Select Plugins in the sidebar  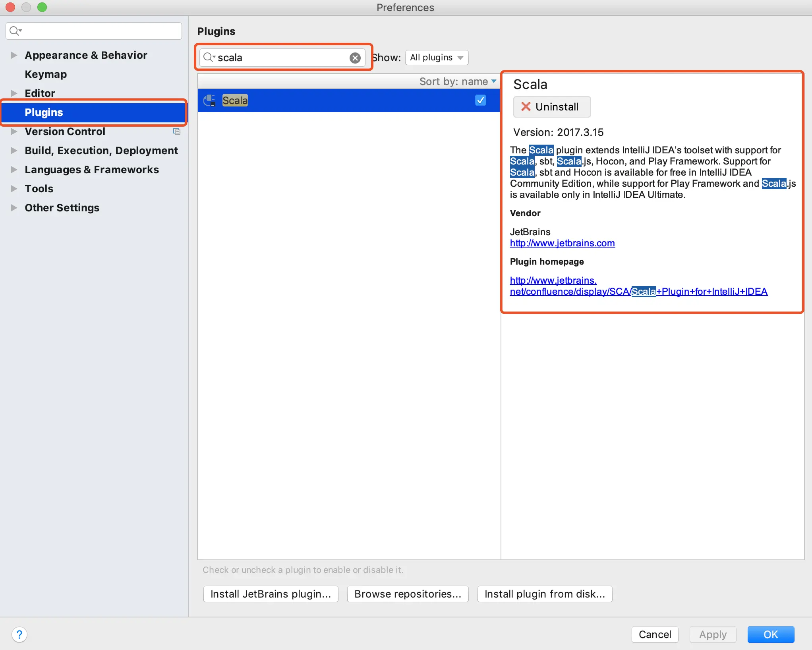point(44,112)
